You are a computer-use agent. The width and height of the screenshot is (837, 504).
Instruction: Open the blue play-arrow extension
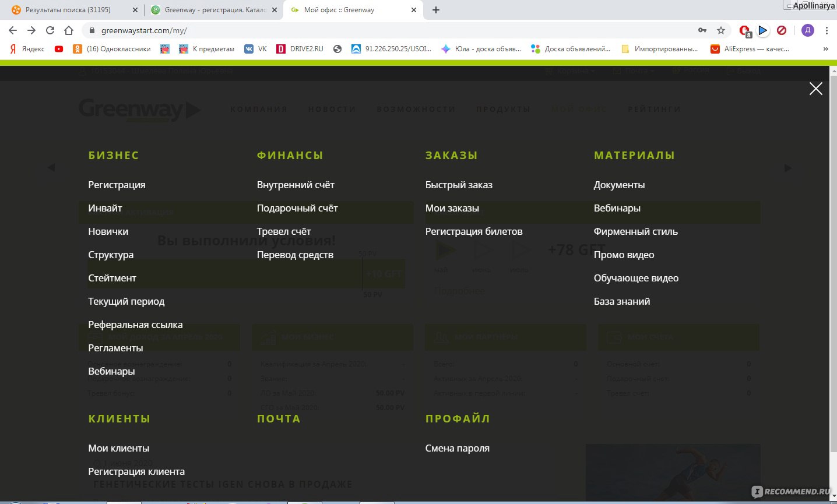(x=763, y=30)
